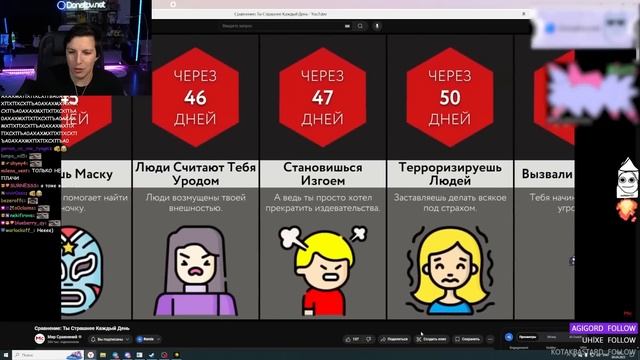Click the streamer webcam overlay
The height and width of the screenshot is (360, 640).
76,48
